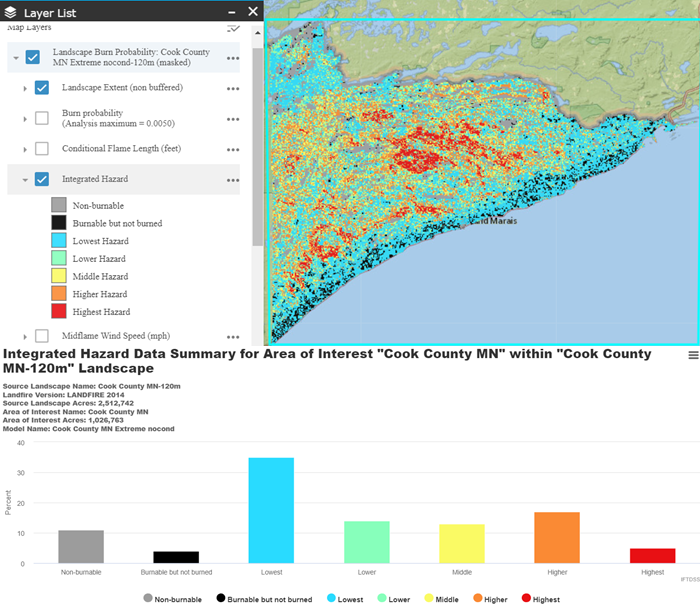Select the Integrated Hazard layer name
This screenshot has width=700, height=606.
coord(95,179)
